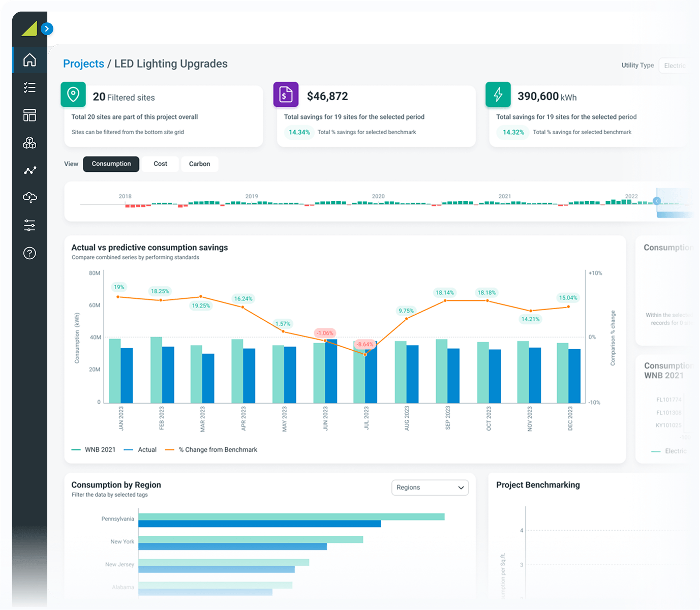Click the 19% data label for JAN 2023
This screenshot has width=700, height=610.
tap(119, 287)
